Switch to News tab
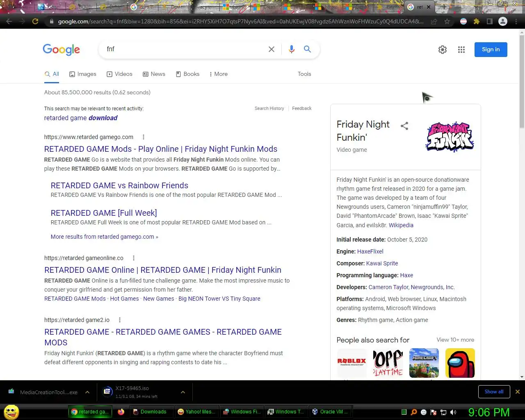 [154, 74]
